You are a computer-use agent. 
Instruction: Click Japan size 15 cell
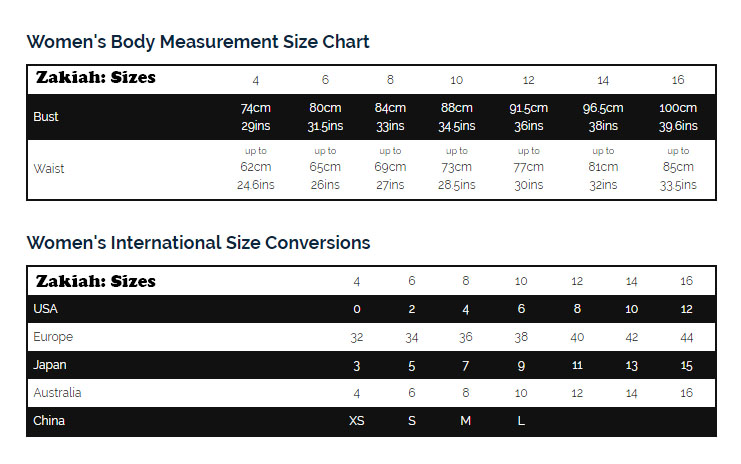tap(686, 365)
